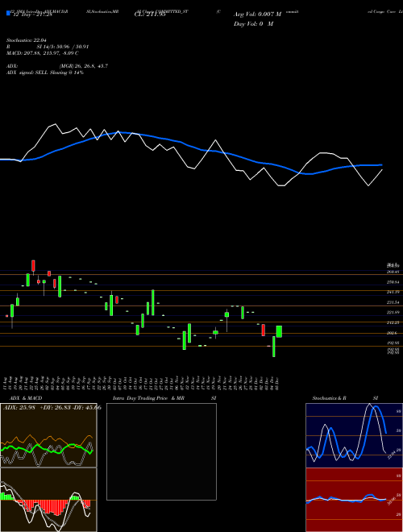This screenshot has width=403, height=532.
Task: Open the ADX indicator chart panel
Action: click(x=48, y=435)
